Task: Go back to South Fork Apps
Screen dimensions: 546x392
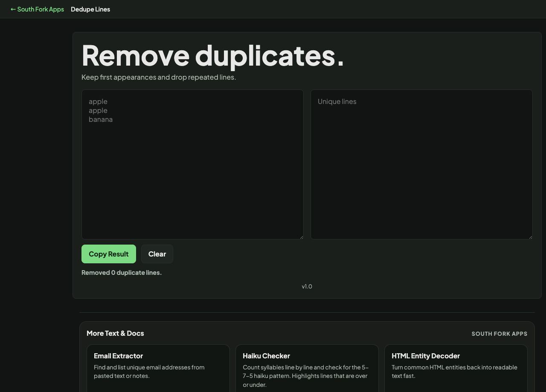Action: (37, 9)
